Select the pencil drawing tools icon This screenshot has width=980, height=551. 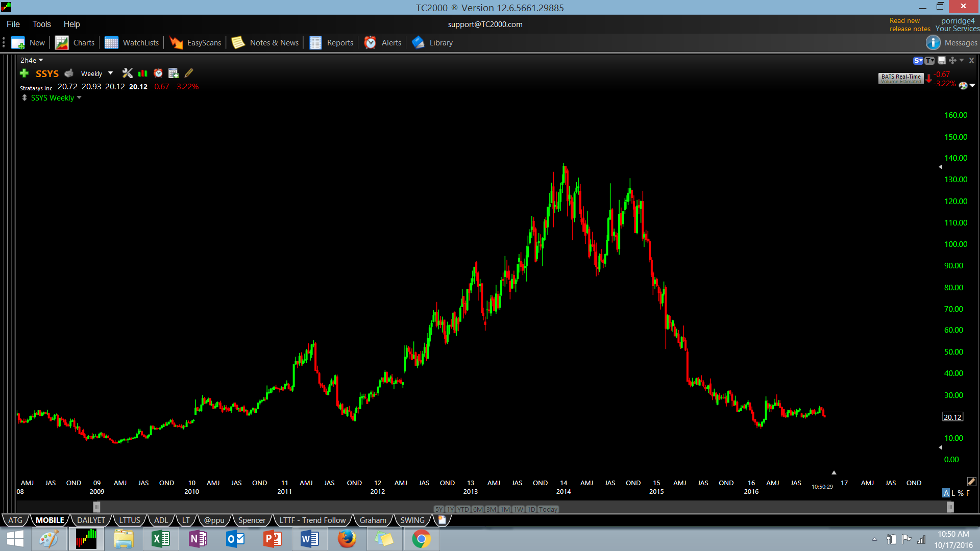pos(189,73)
